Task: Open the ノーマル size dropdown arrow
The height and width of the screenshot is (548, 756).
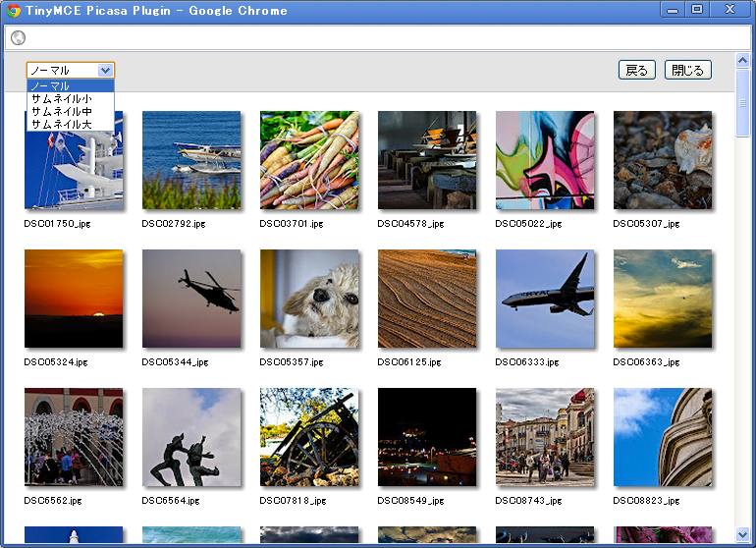Action: (105, 71)
